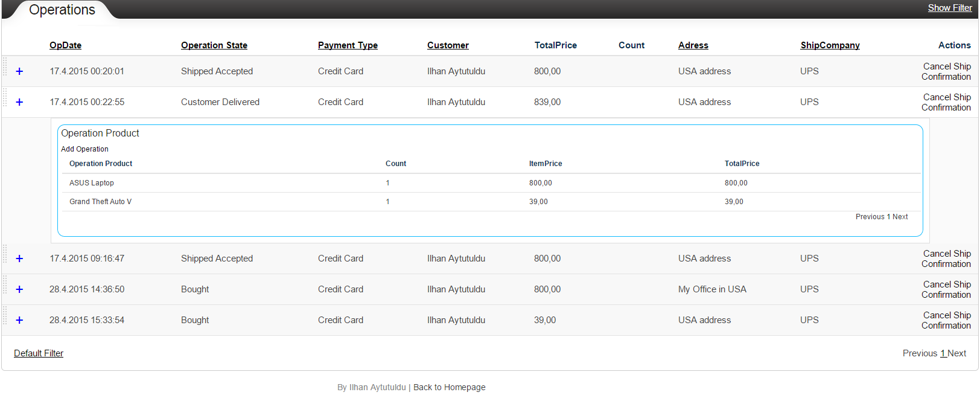Sort by OpDate column header
The height and width of the screenshot is (395, 980).
coord(65,45)
